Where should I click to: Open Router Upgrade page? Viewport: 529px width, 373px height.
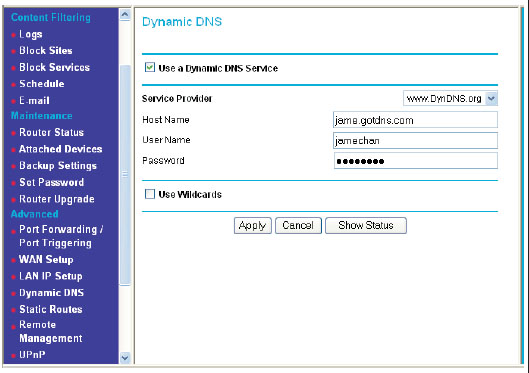coord(57,199)
